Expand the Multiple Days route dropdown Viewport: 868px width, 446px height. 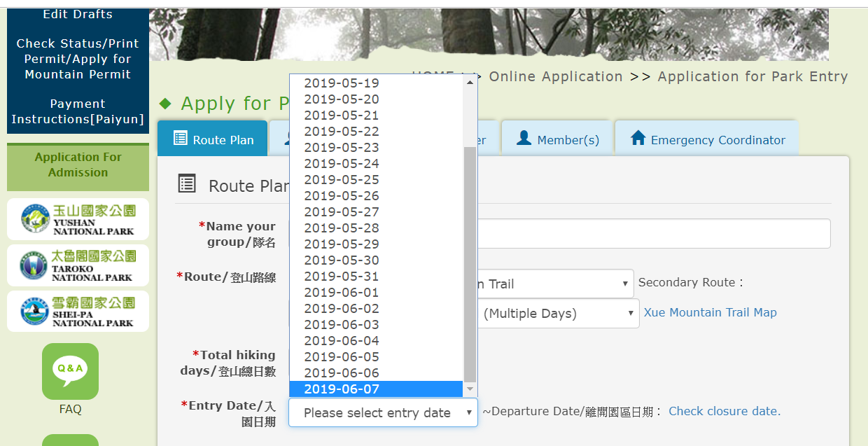559,313
